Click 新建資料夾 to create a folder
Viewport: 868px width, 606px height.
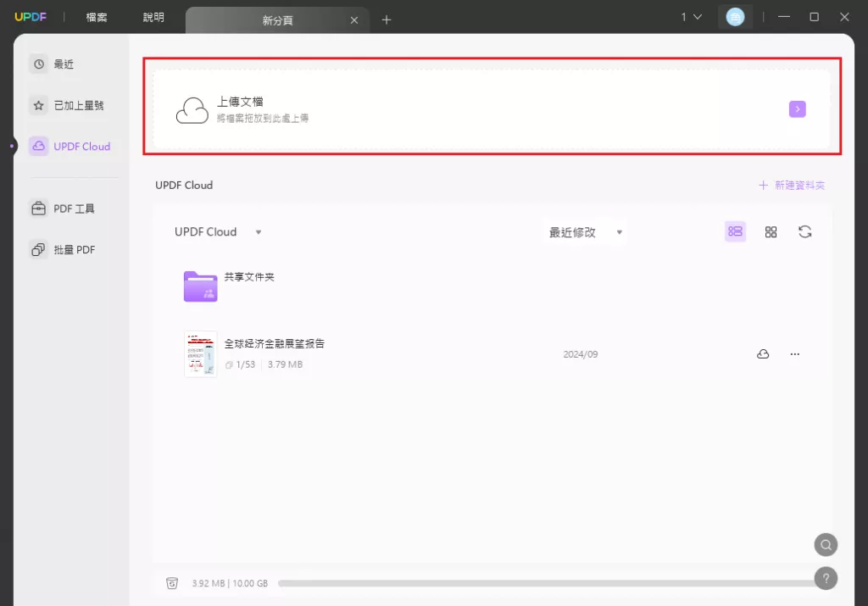point(792,186)
